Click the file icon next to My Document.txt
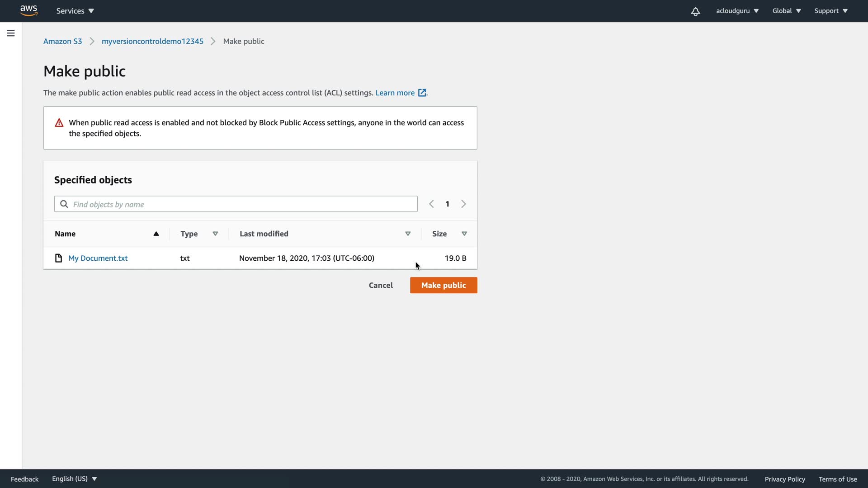This screenshot has width=868, height=488. coord(58,258)
